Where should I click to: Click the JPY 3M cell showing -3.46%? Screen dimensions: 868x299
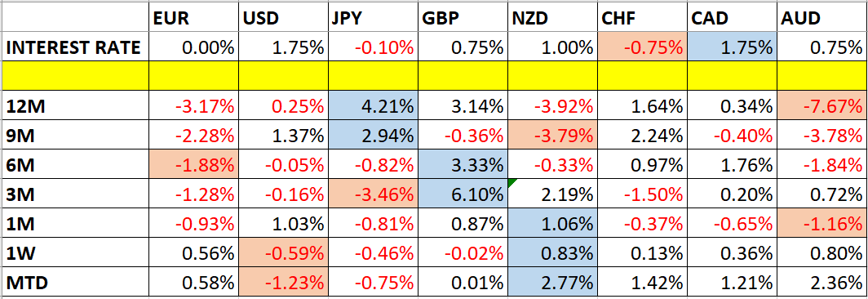[x=373, y=194]
